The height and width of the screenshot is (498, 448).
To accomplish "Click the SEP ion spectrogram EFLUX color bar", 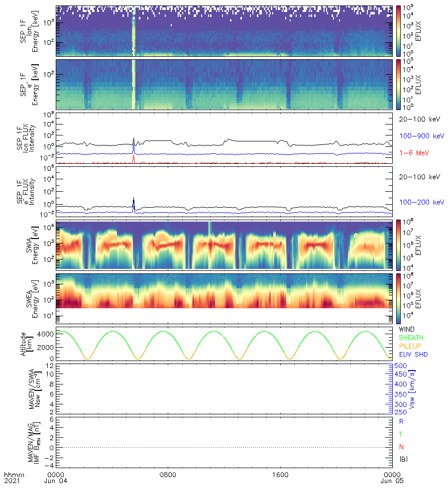I will (x=399, y=30).
